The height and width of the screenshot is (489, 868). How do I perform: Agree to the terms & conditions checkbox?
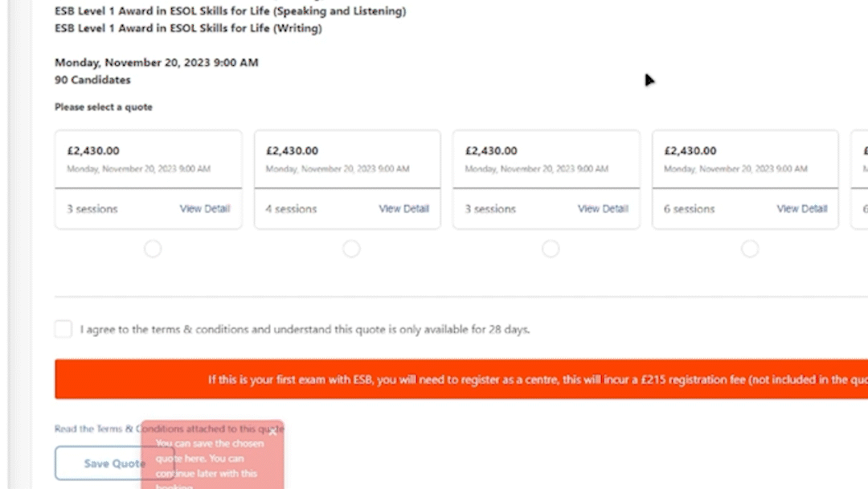[63, 329]
